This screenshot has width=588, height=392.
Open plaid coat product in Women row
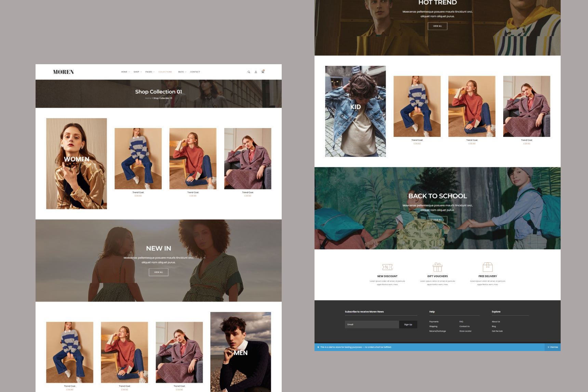248,158
